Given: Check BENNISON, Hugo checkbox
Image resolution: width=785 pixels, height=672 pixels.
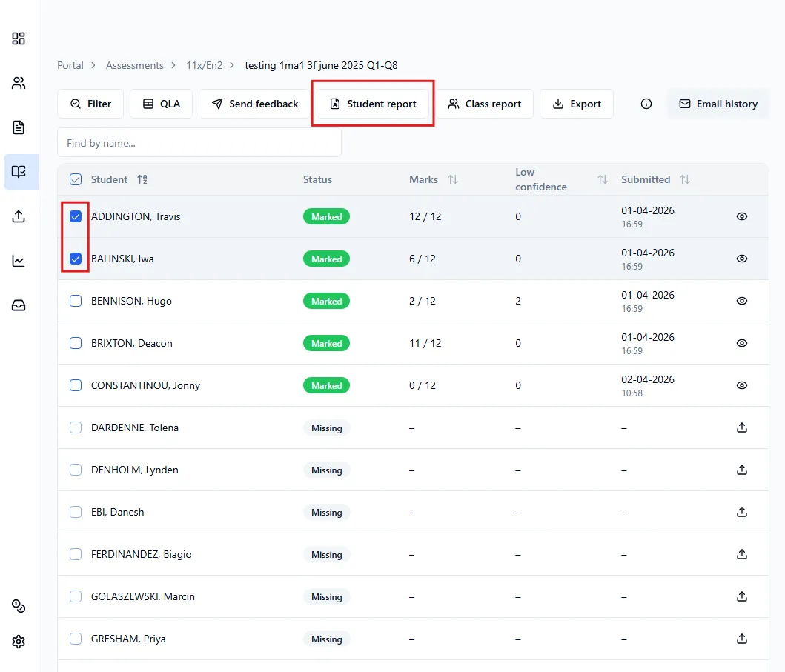Looking at the screenshot, I should click(76, 301).
